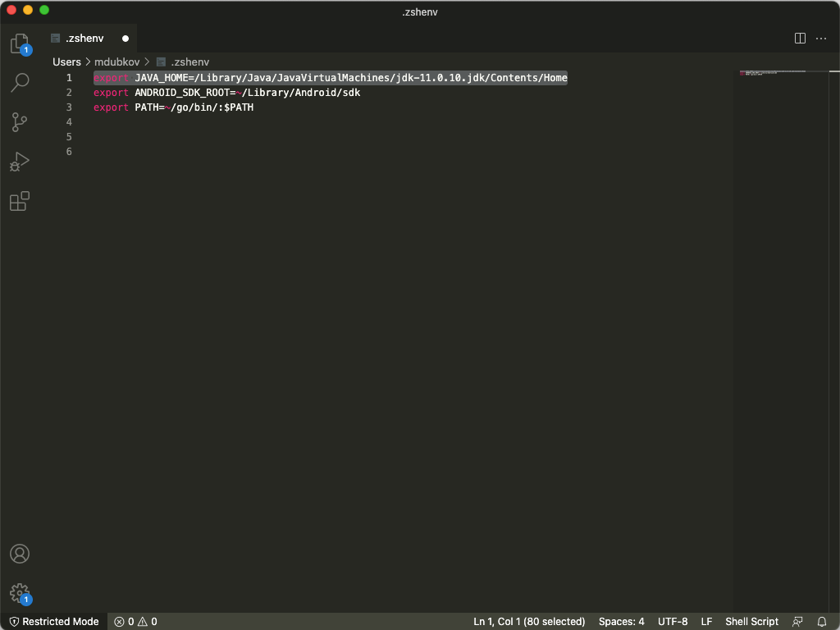Open the notifications bell icon
Image resolution: width=840 pixels, height=630 pixels.
pyautogui.click(x=822, y=622)
